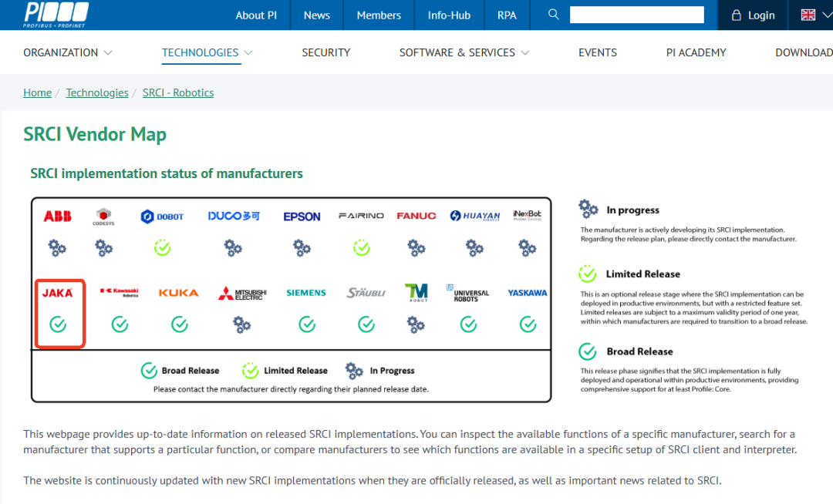The width and height of the screenshot is (833, 504).
Task: Go to the EVENTS section
Action: pos(598,52)
